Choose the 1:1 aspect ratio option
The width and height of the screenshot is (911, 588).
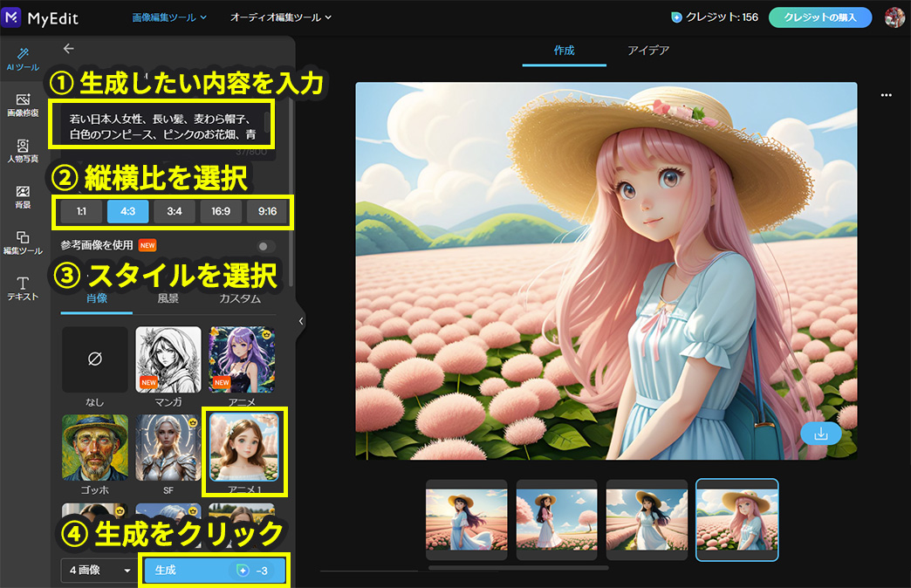[81, 211]
